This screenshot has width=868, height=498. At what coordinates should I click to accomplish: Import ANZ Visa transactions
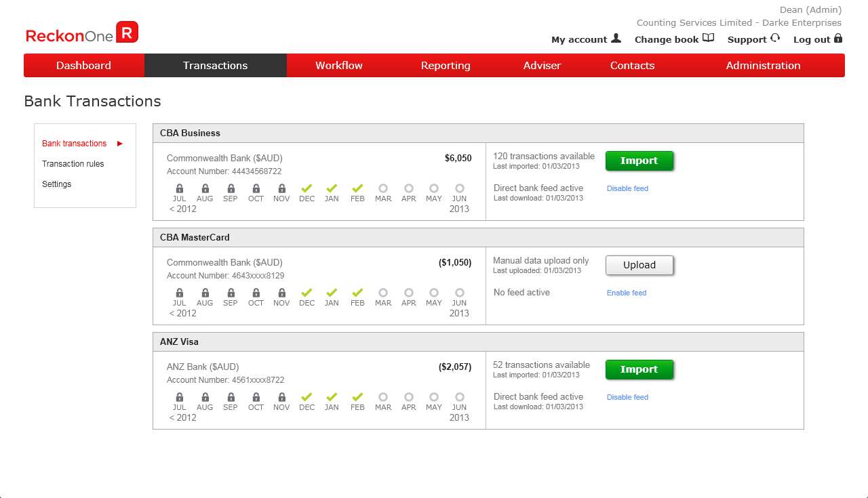pos(639,369)
